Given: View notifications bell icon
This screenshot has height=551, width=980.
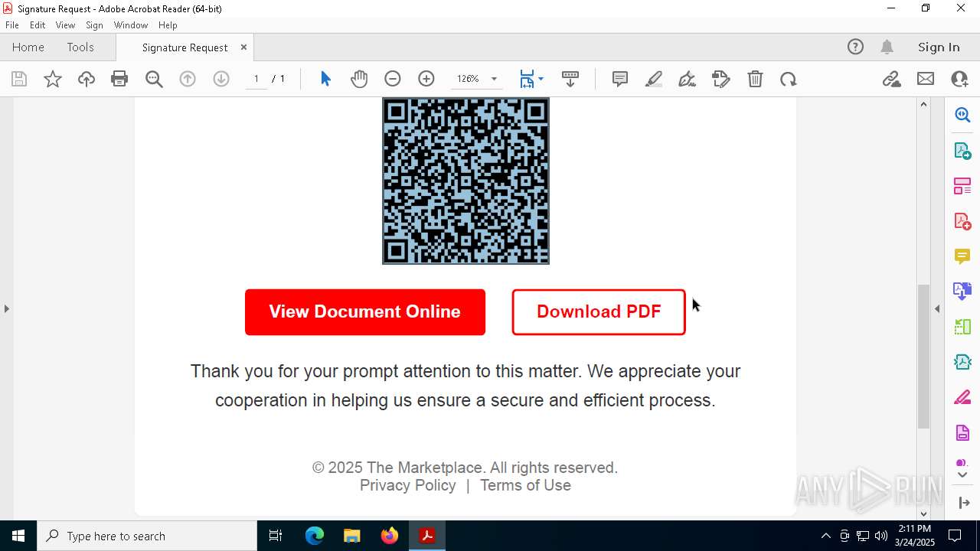Looking at the screenshot, I should (887, 47).
